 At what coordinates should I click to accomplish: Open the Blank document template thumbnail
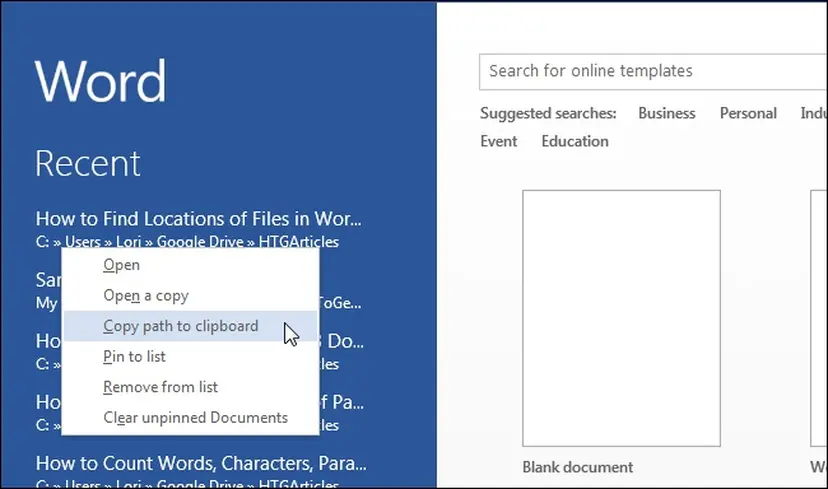[621, 318]
